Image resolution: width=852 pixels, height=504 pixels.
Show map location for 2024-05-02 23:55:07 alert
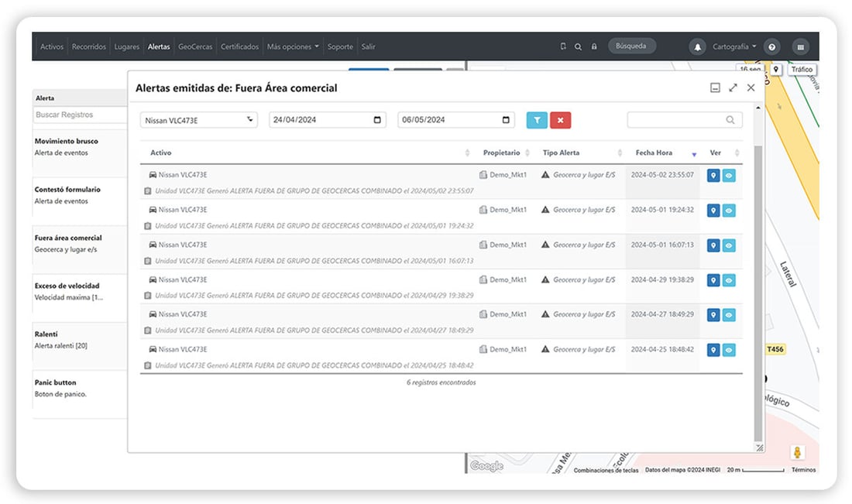tap(713, 176)
